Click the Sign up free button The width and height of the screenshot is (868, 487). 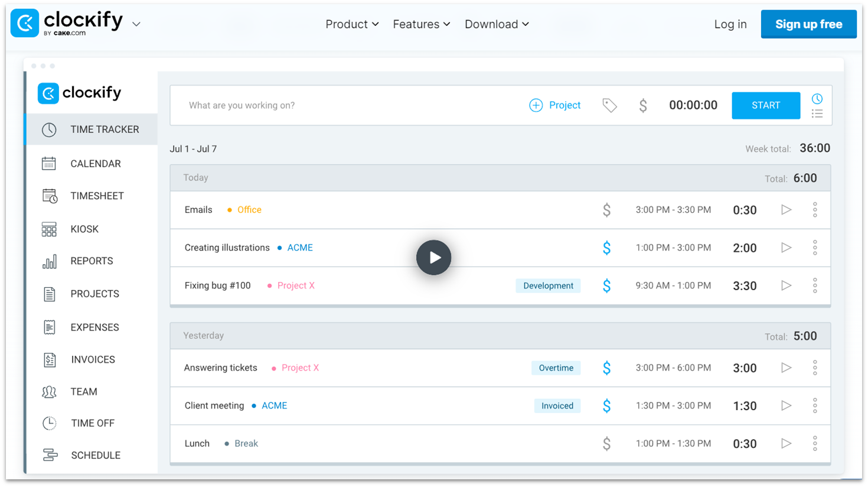808,24
